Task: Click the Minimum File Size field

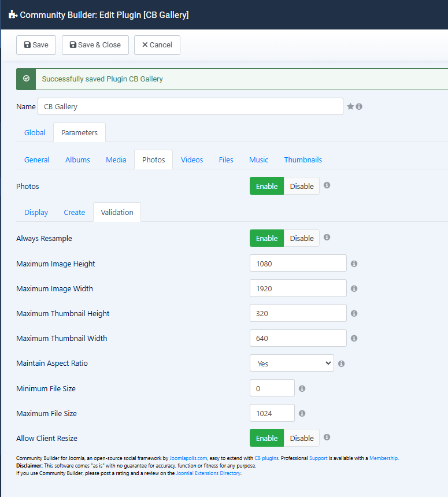Action: tap(272, 388)
